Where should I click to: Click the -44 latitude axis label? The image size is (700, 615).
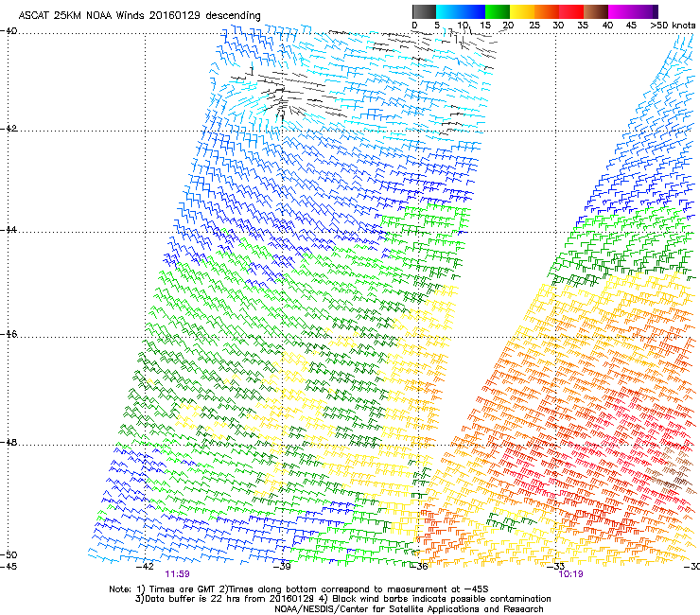(8, 230)
